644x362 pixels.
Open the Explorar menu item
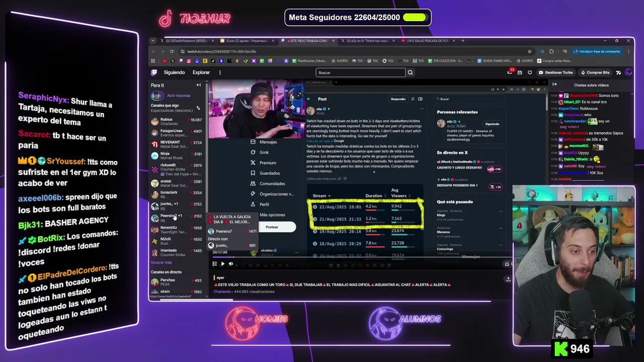(201, 72)
